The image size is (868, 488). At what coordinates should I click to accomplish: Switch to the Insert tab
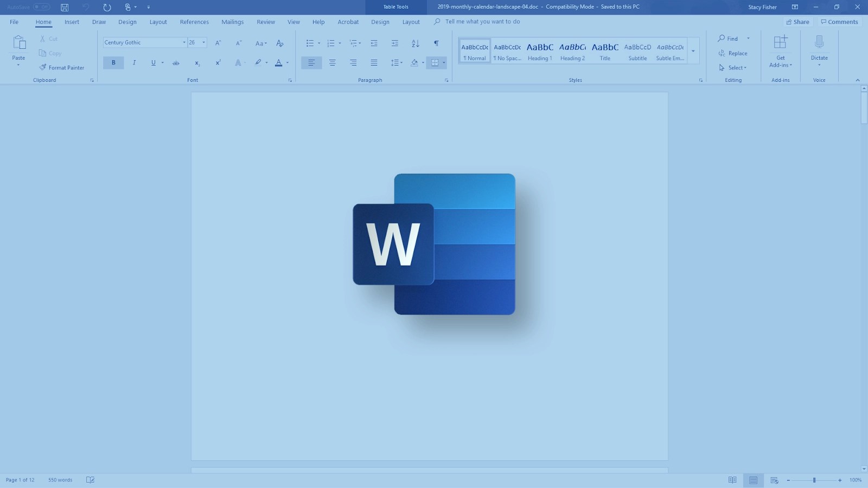pos(72,22)
